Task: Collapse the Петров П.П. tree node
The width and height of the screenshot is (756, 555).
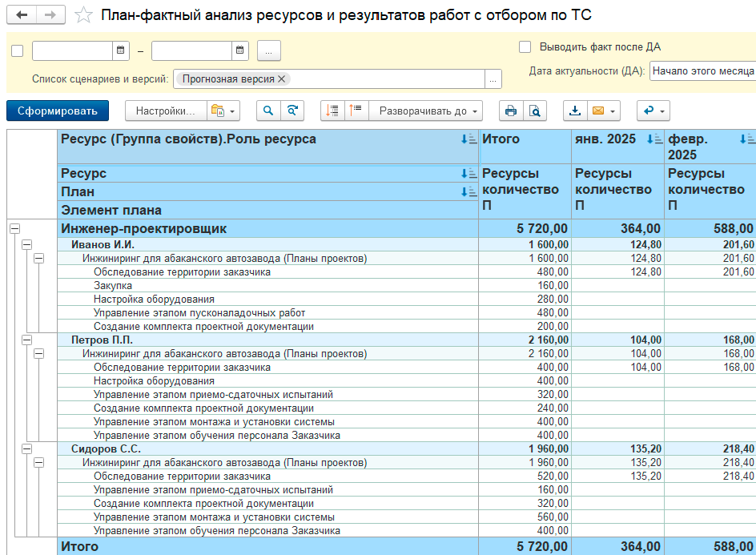Action: pyautogui.click(x=26, y=340)
